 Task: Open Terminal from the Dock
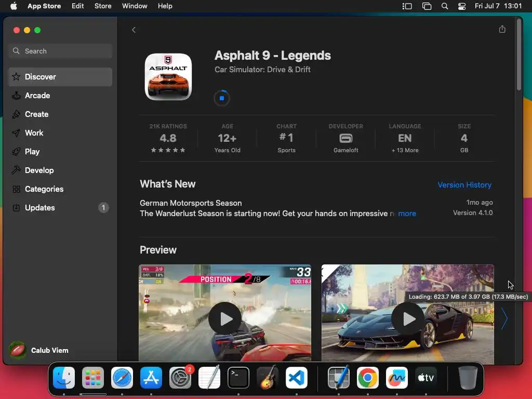(238, 378)
